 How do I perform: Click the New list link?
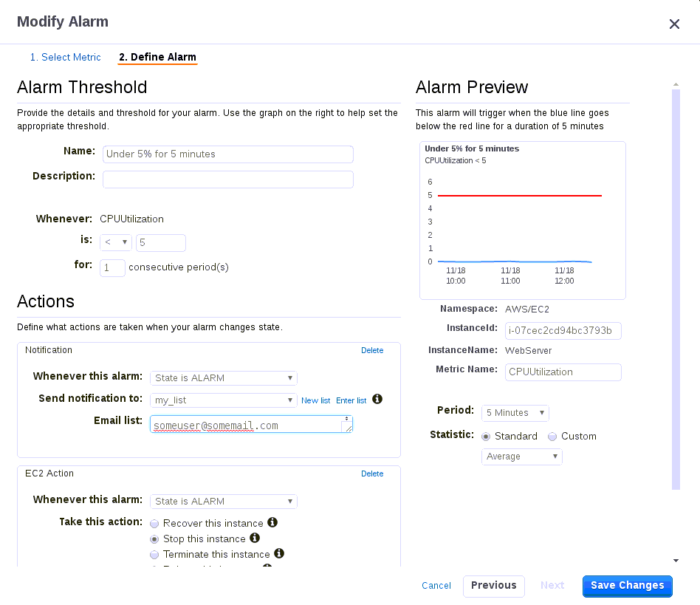tap(316, 400)
